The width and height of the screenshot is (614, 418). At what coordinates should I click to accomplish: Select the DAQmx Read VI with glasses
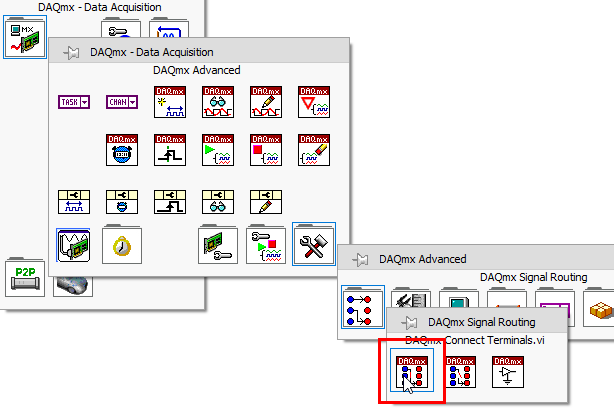(218, 102)
